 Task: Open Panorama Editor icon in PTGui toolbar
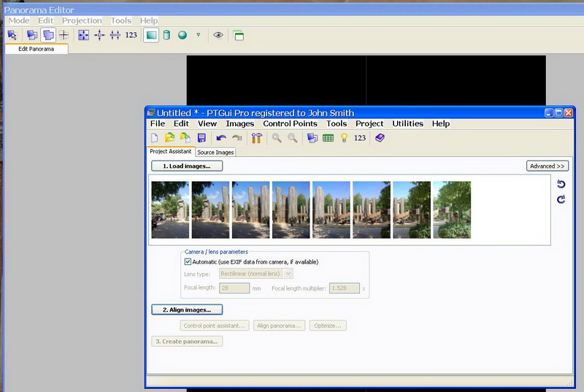[x=312, y=138]
